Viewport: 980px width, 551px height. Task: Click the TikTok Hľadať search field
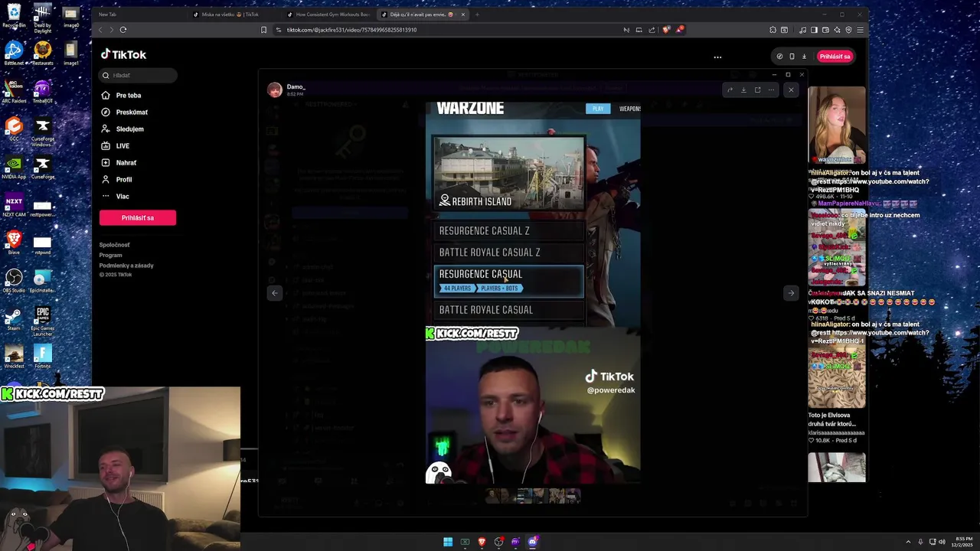139,75
